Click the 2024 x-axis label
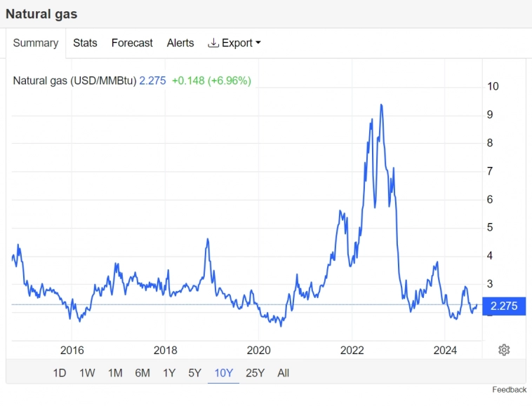The width and height of the screenshot is (532, 406). [445, 350]
